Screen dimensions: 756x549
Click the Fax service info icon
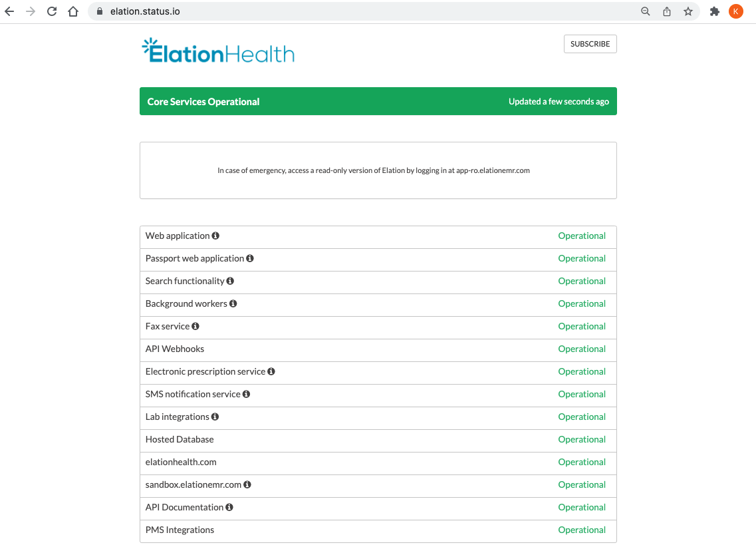coord(195,325)
